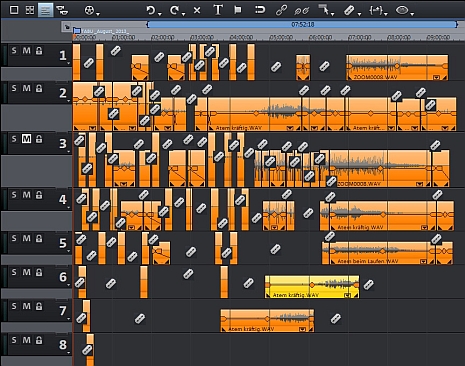Toggle mute on track 3

tap(26, 139)
